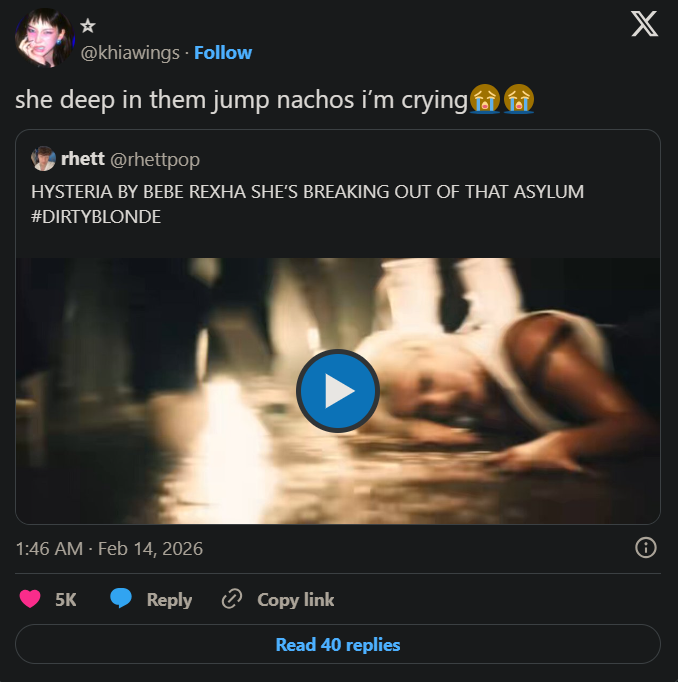Image resolution: width=678 pixels, height=682 pixels.
Task: Click the #DIRTYBLONDE hashtag text
Action: [x=97, y=215]
